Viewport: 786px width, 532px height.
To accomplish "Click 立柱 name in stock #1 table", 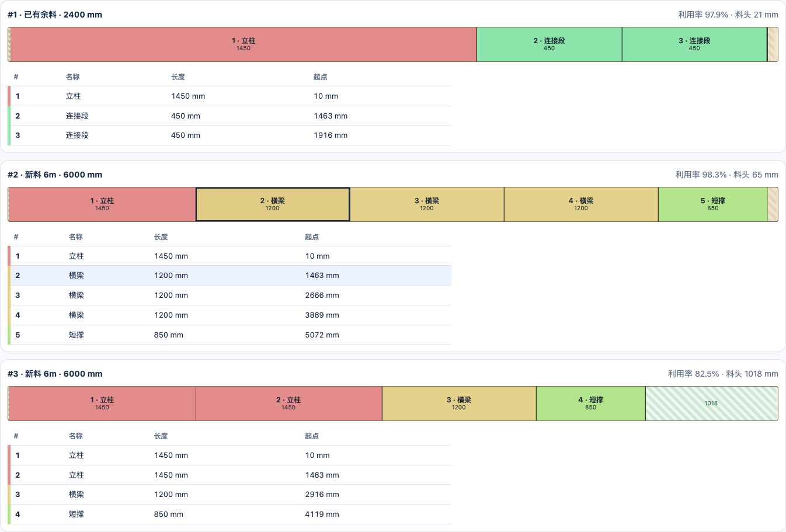I will click(x=74, y=96).
